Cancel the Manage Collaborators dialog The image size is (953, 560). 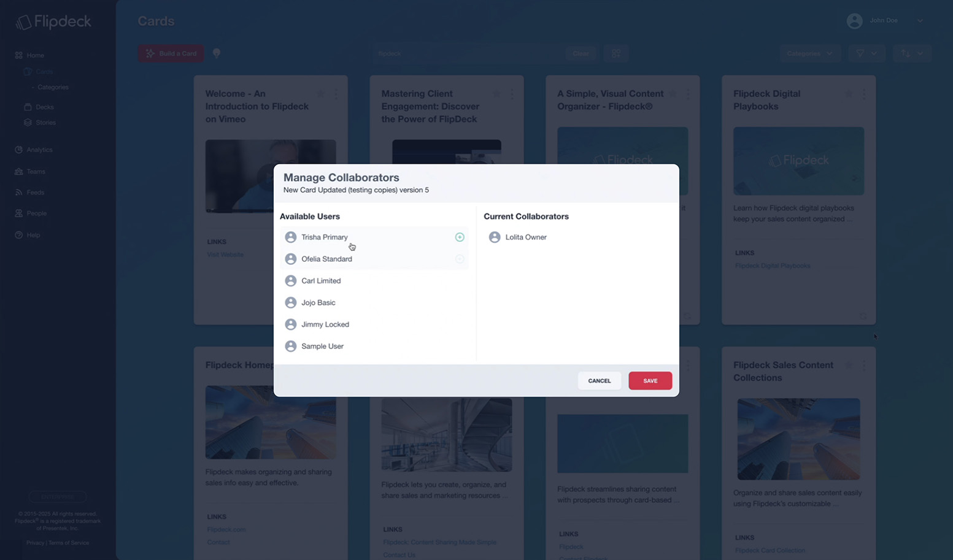[599, 380]
